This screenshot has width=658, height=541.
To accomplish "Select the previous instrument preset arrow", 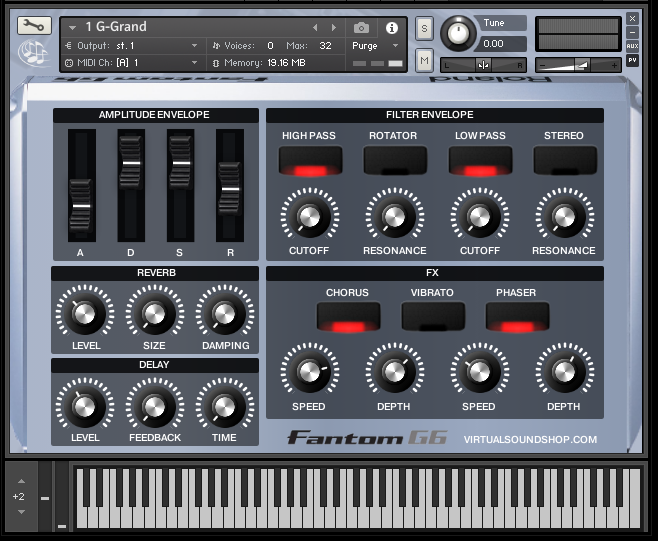I will click(316, 28).
